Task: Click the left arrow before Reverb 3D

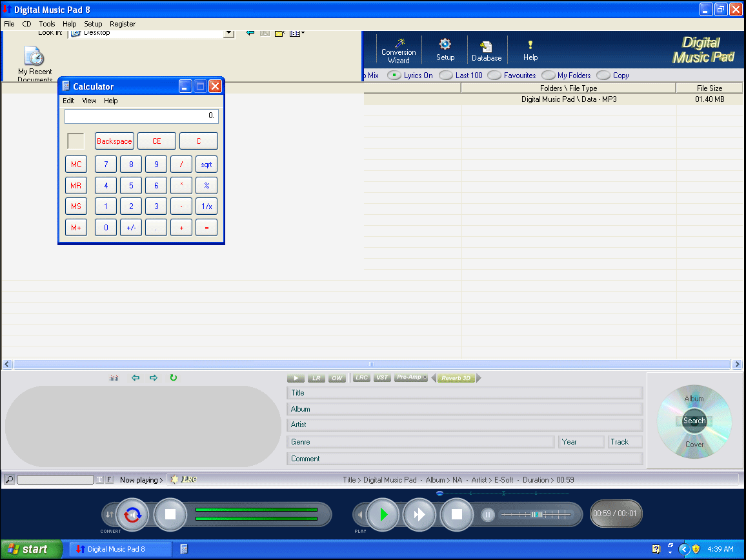Action: [x=434, y=378]
